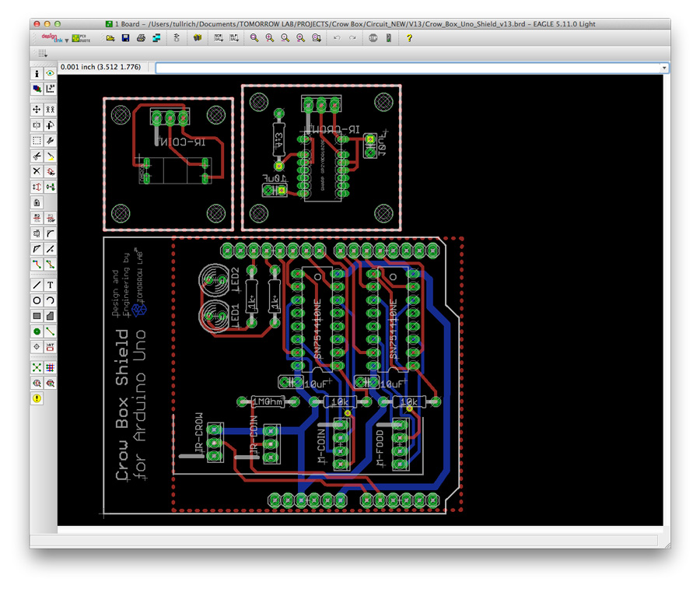Select the Arc tool
This screenshot has width=700, height=589.
51,300
